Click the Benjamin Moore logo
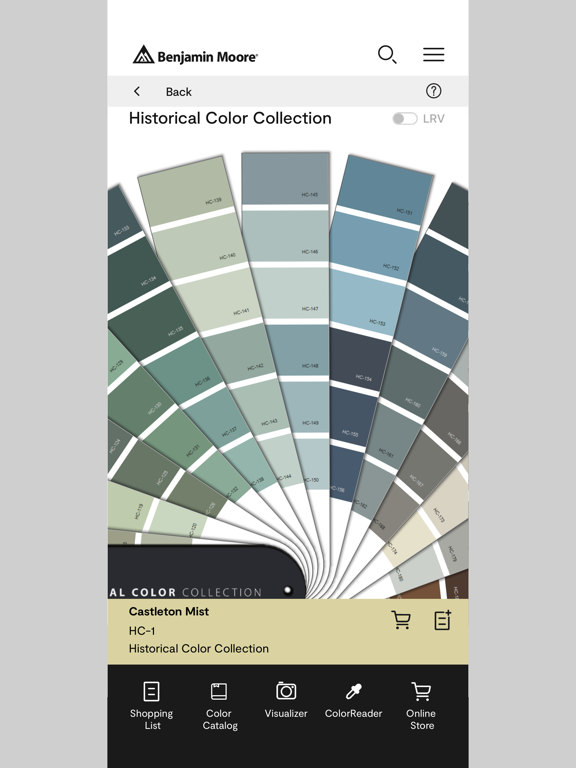576x768 pixels. 195,55
